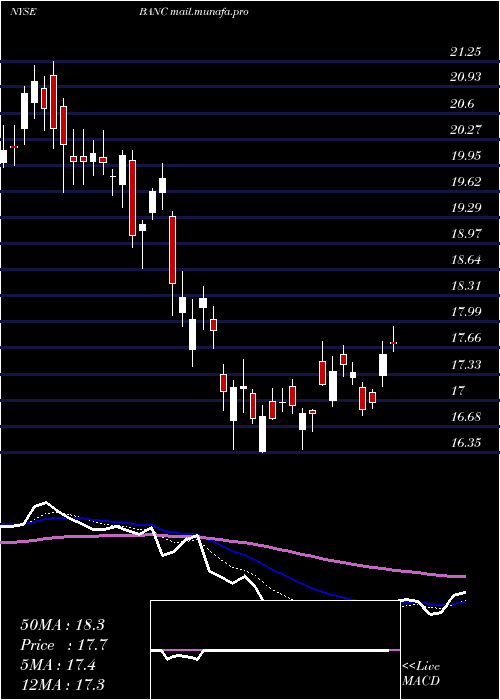This screenshot has height=700, width=500.
Task: Click the 19.29 price axis label
Action: pos(466,208)
